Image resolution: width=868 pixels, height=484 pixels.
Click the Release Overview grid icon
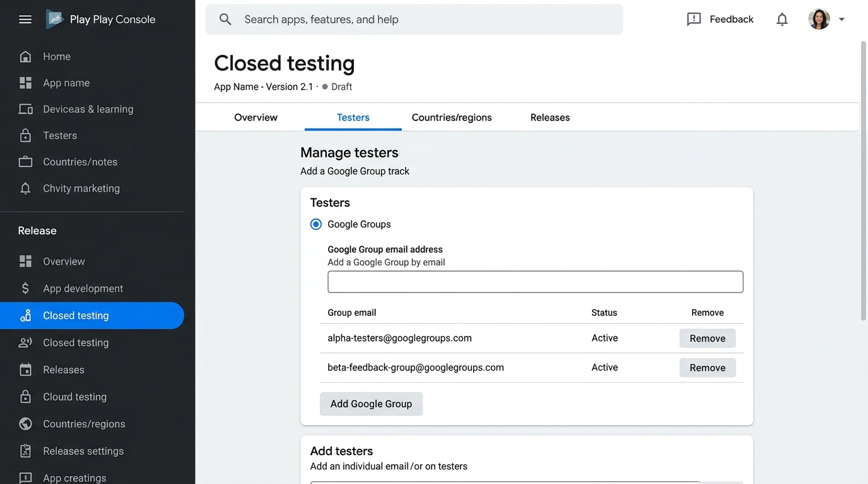25,262
